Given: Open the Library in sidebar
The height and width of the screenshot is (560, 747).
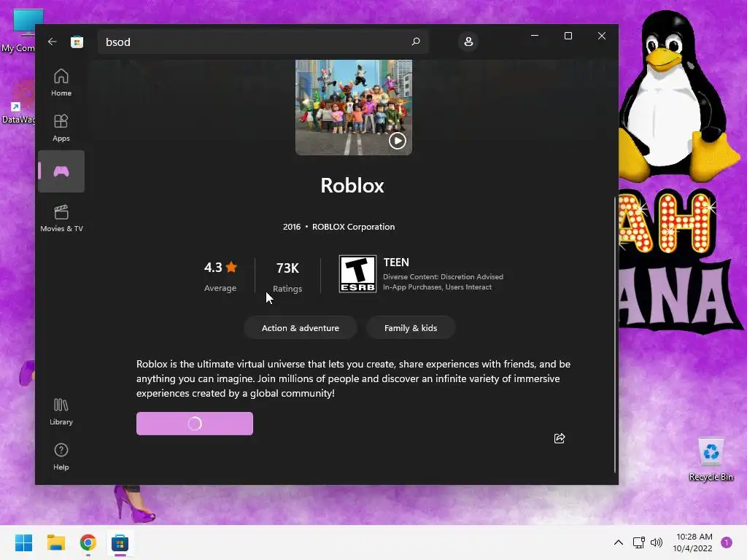Looking at the screenshot, I should coord(61,411).
